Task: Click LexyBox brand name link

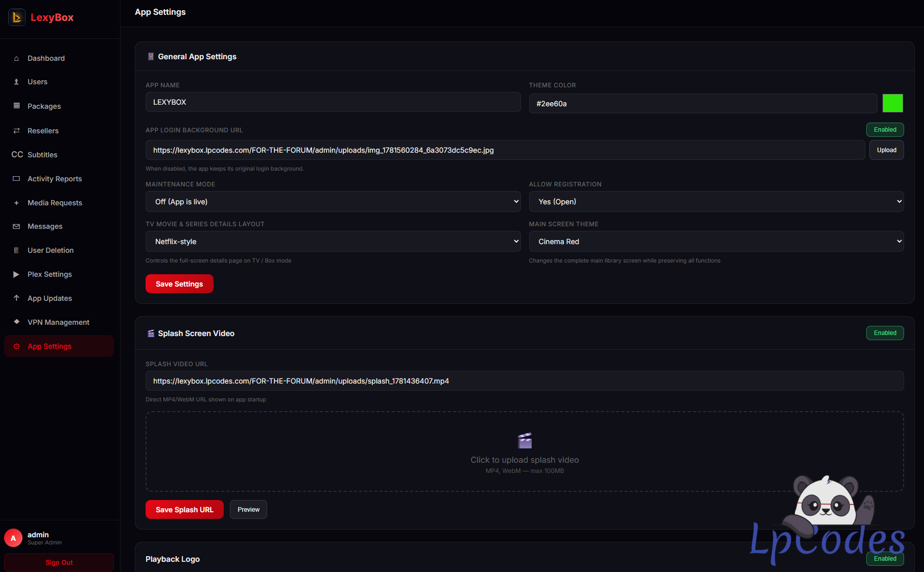Action: (x=52, y=17)
